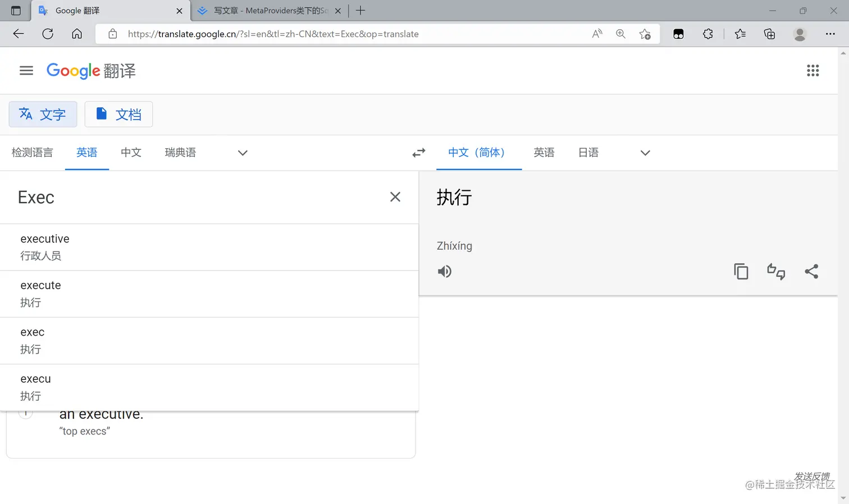Open the browser home page
Viewport: 849px width, 504px height.
pyautogui.click(x=77, y=34)
